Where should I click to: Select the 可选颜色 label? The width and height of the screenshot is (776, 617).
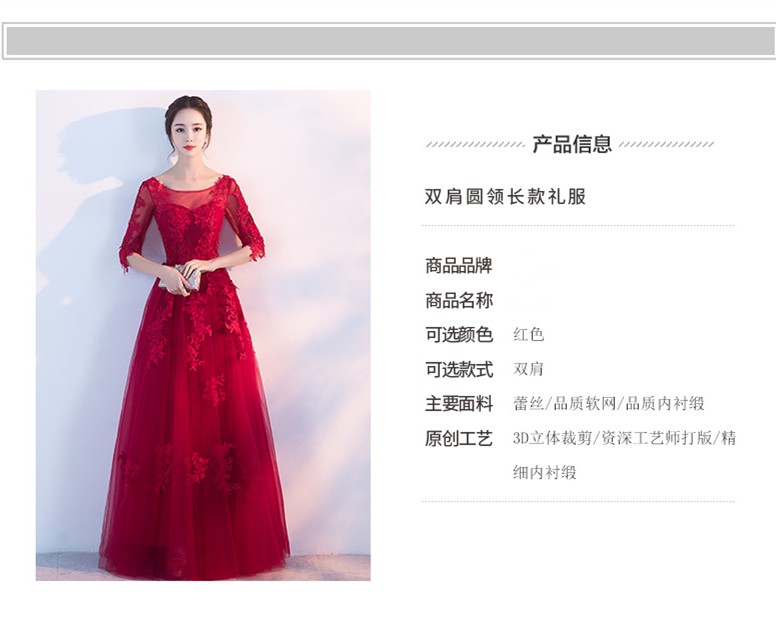pos(459,335)
